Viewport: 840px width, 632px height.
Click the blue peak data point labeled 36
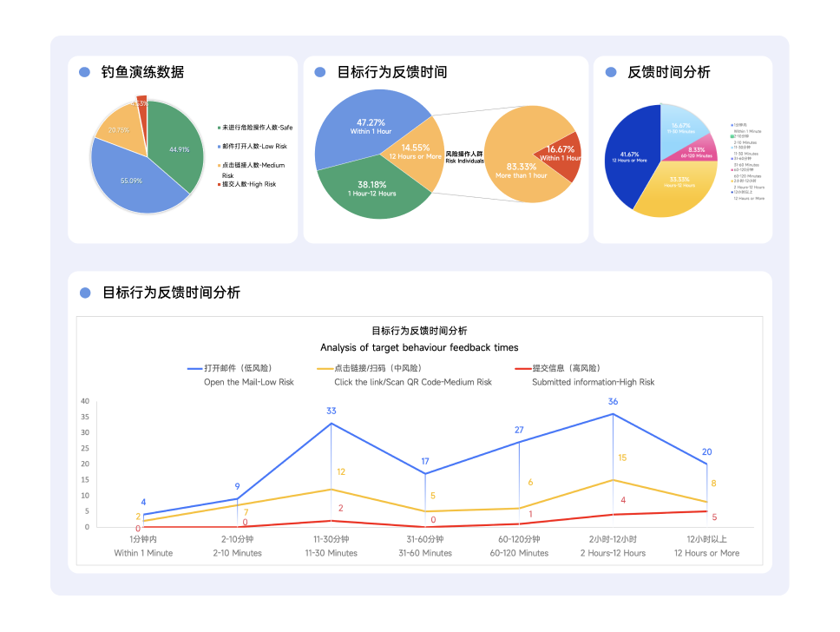click(613, 414)
